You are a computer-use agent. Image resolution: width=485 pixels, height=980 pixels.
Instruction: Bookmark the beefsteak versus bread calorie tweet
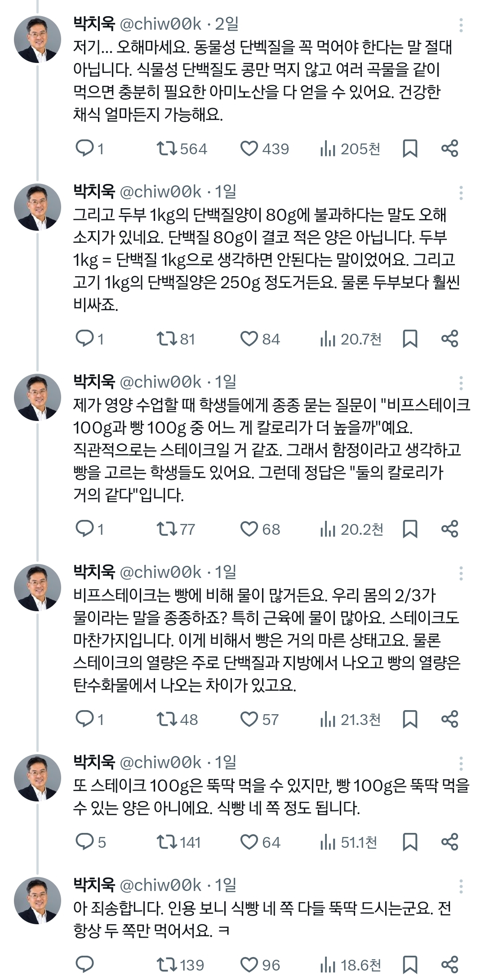409,530
